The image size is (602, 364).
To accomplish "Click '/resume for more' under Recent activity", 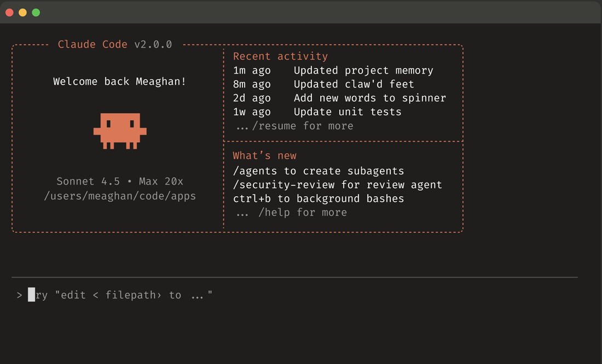I will (302, 126).
